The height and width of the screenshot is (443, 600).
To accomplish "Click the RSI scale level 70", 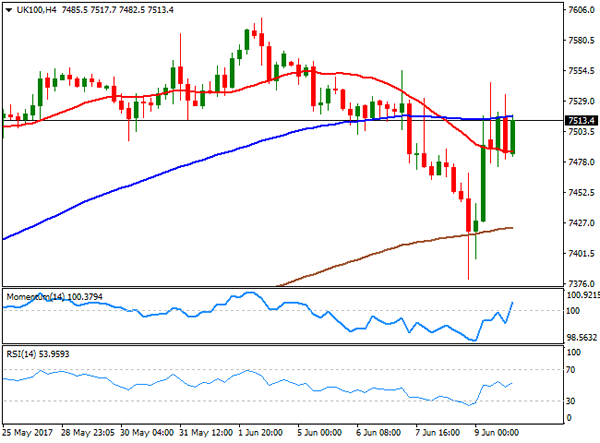I will pyautogui.click(x=571, y=370).
